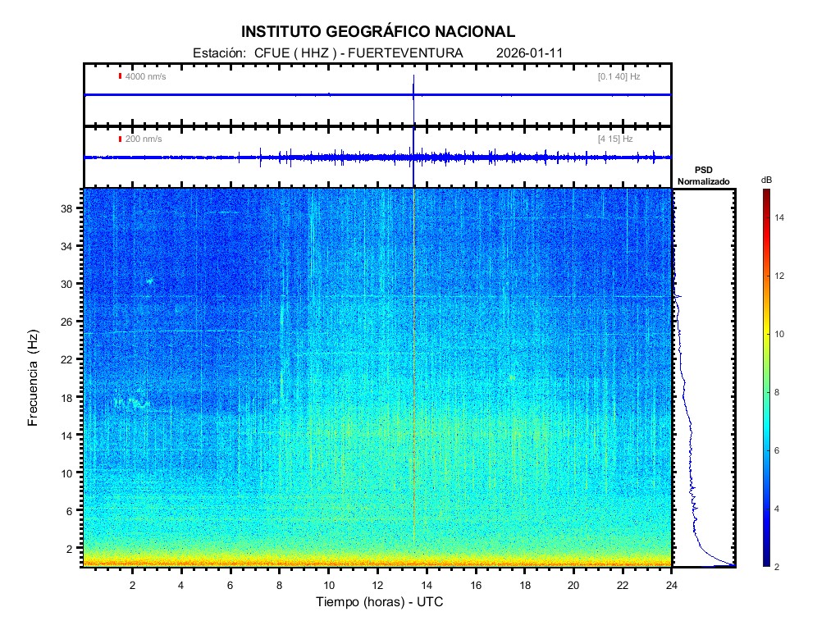The image size is (840, 630).
Task: Click the dB label above the colorbar
Action: coord(766,180)
